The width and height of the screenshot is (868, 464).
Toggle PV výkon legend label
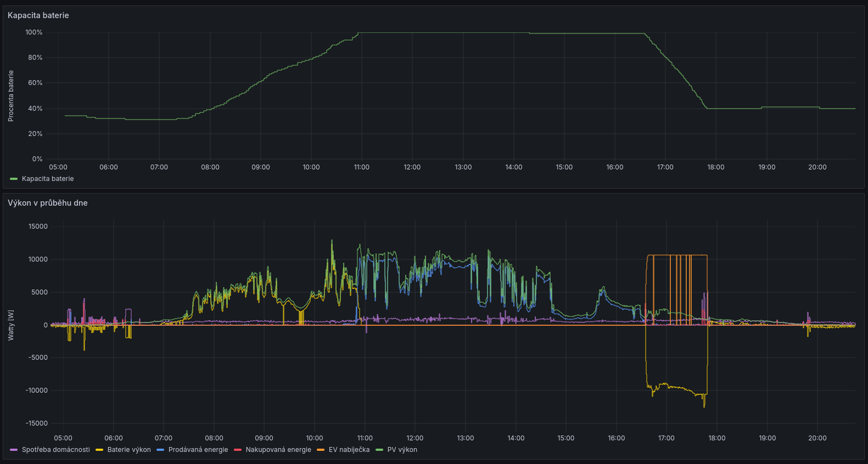402,450
